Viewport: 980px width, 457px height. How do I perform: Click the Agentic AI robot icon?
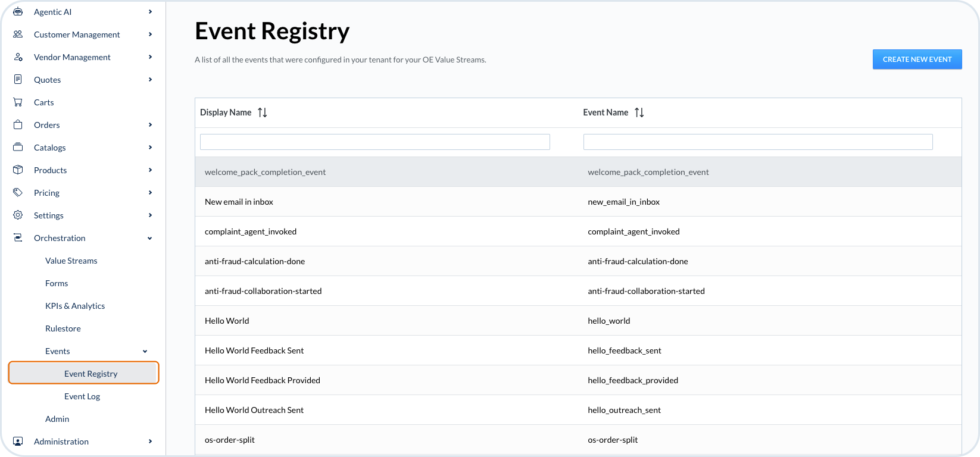click(18, 12)
